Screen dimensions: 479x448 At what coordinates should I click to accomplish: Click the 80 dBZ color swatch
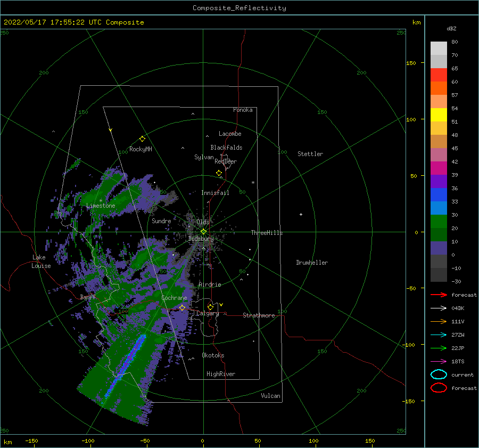[439, 48]
